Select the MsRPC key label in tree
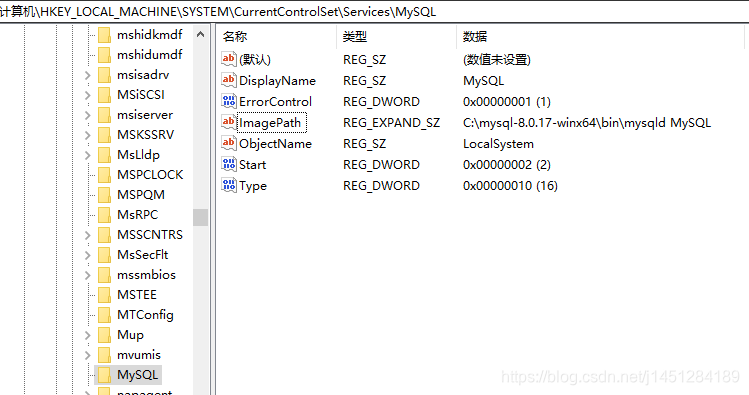This screenshot has width=749, height=395. (x=137, y=215)
